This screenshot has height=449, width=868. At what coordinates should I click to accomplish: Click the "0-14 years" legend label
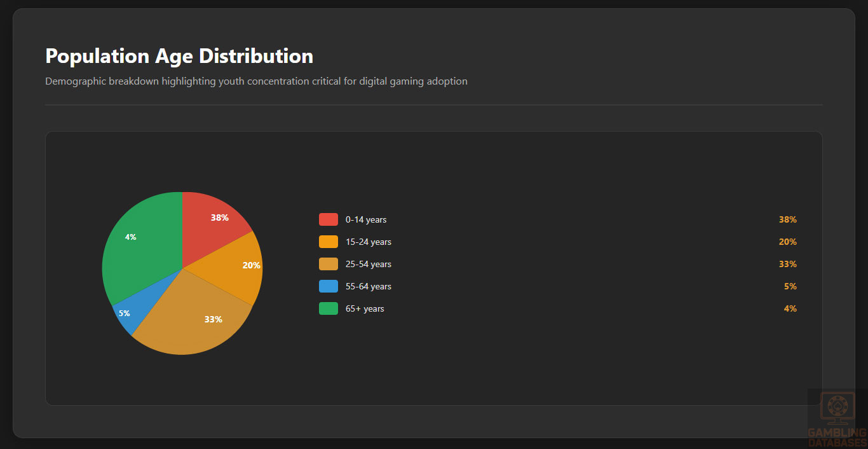(366, 219)
